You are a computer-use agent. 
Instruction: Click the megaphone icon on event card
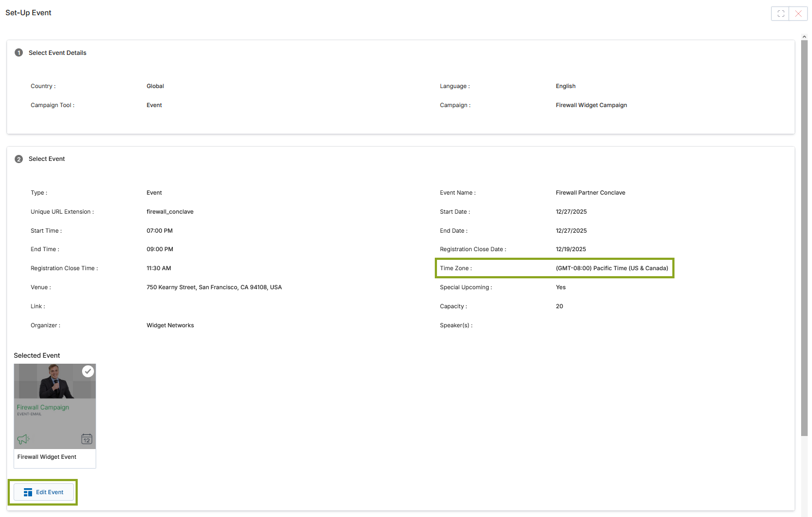[x=23, y=439]
